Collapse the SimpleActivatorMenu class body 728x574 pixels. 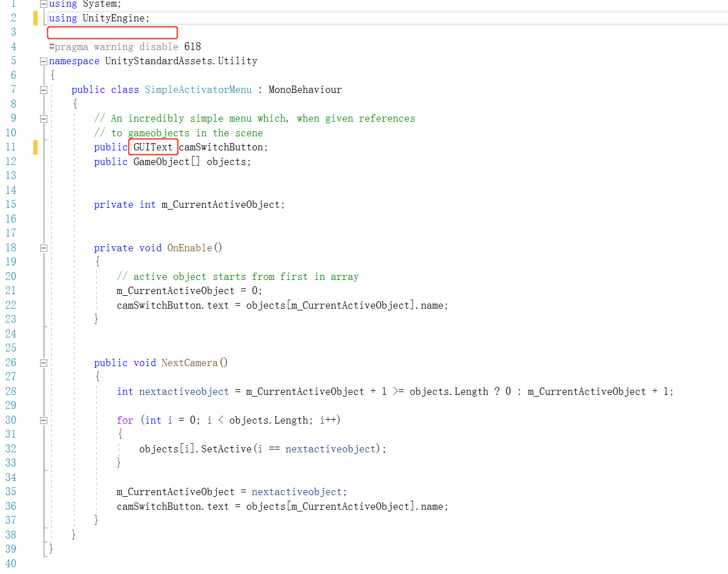tap(43, 89)
